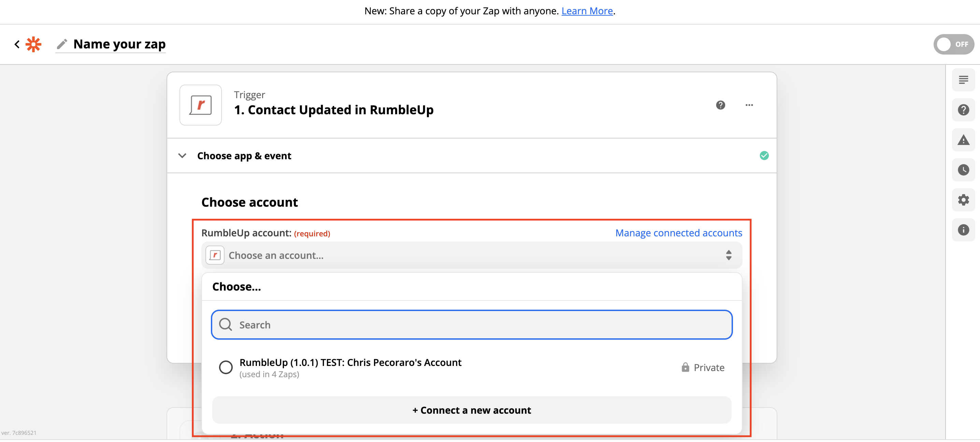
Task: Open the sidebar settings gear icon
Action: coord(963,200)
